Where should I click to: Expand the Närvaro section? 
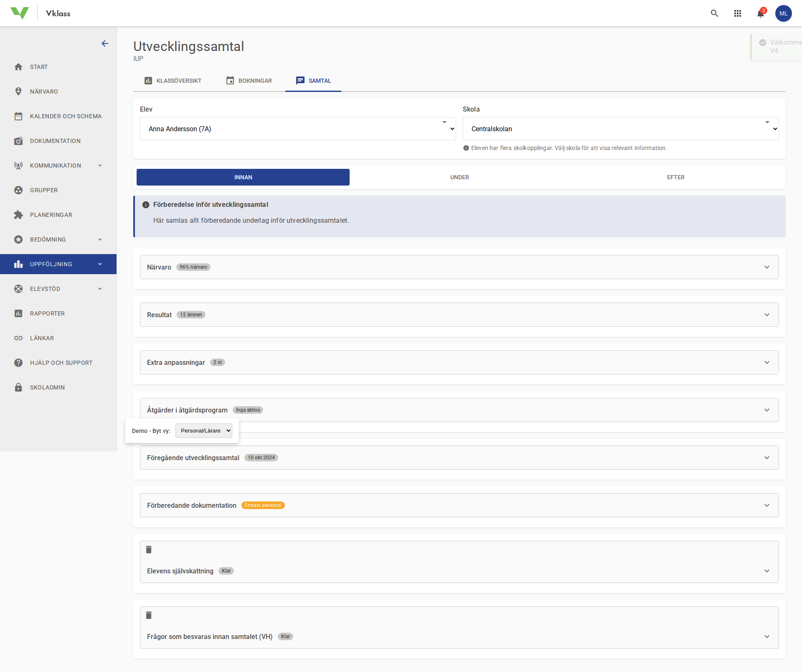pos(459,267)
